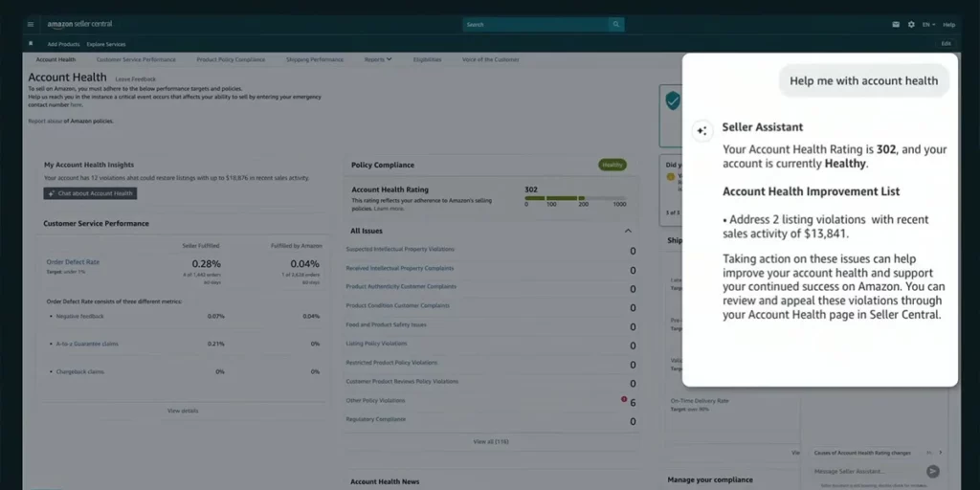
Task: Click red alert icon by Other Policy Violations
Action: [624, 399]
